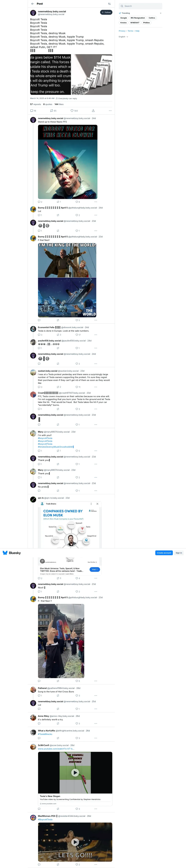Open the English language dropdown
This screenshot has height=868, width=186.
[124, 37]
